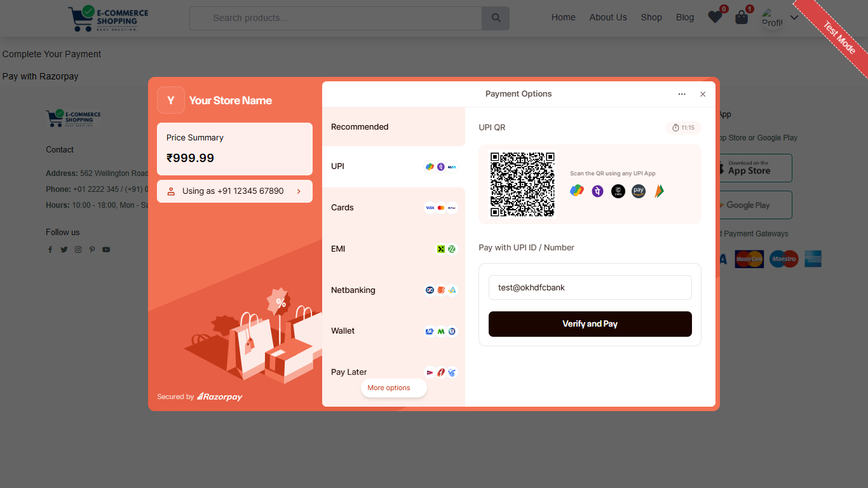Click the UPI ID input field
Viewport: 868px width, 488px height.
590,287
